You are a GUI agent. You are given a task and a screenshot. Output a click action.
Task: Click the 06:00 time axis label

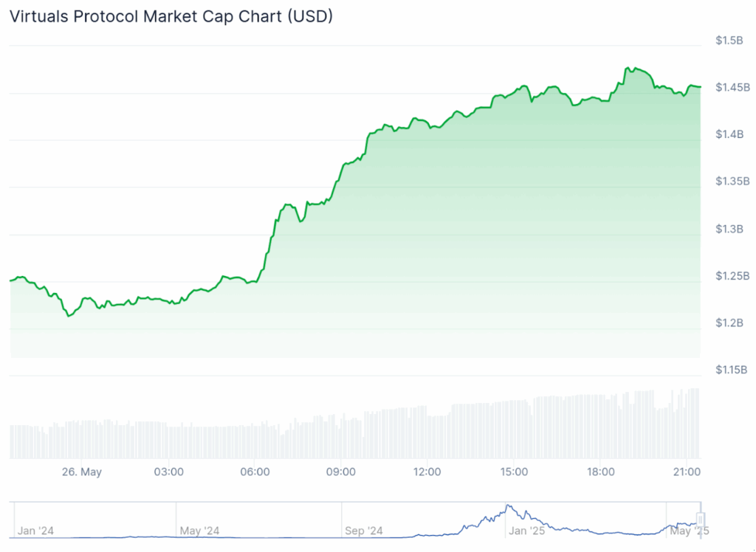[x=255, y=472]
